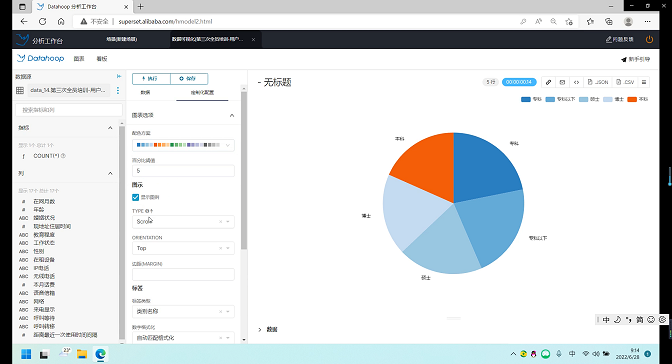Open the hamburger menu in chart toolbar
The height and width of the screenshot is (364, 672).
644,82
